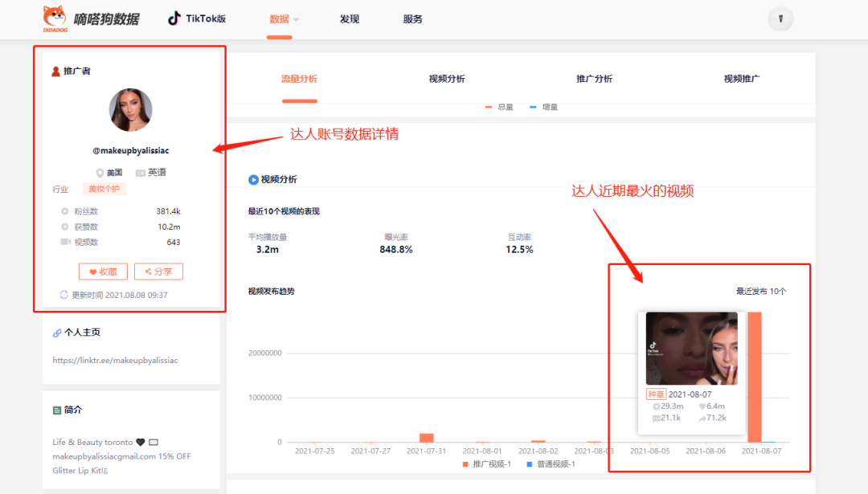Select 发现 in the top menu
Viewport: 868px width, 494px height.
350,18
